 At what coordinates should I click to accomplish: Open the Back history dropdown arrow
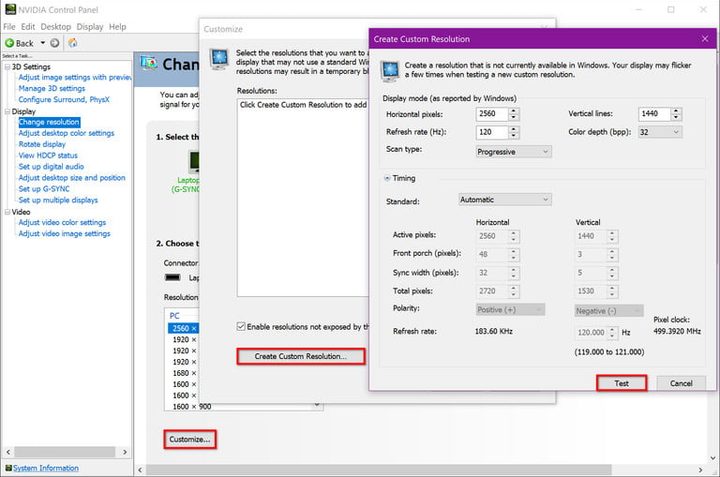43,43
